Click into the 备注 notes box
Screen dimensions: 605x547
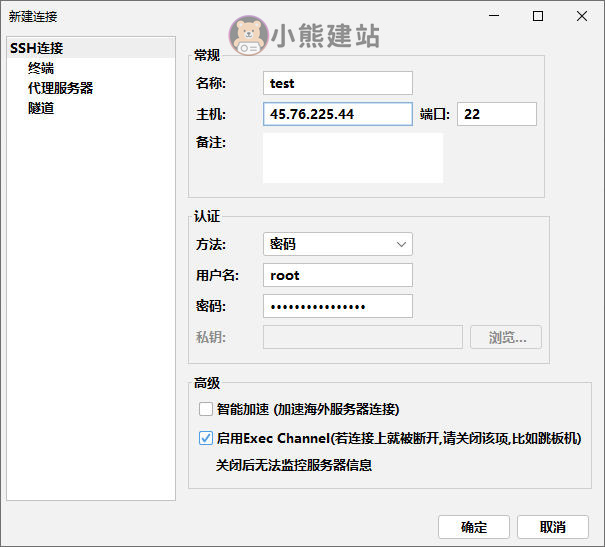click(352, 158)
